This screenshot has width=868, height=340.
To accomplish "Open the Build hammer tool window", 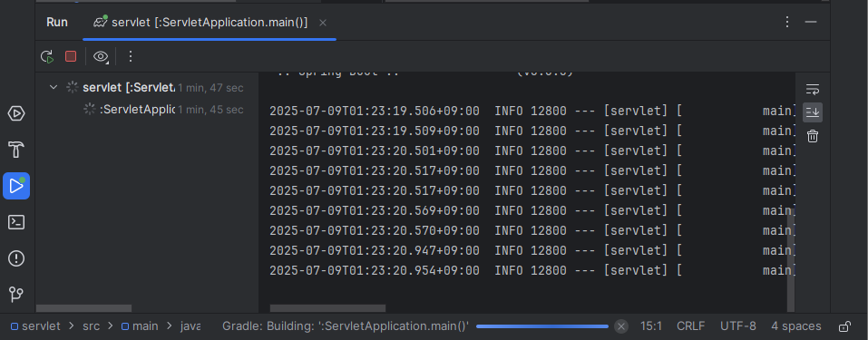I will tap(16, 150).
